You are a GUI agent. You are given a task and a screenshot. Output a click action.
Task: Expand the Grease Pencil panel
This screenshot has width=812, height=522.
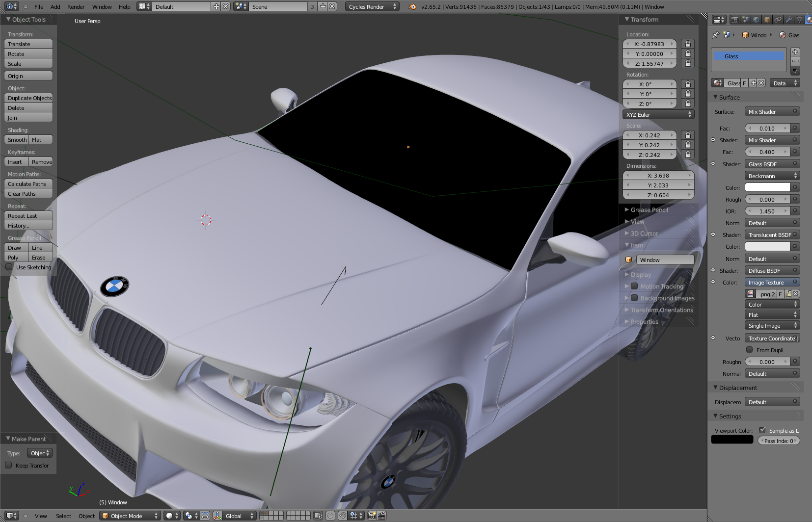pos(649,210)
